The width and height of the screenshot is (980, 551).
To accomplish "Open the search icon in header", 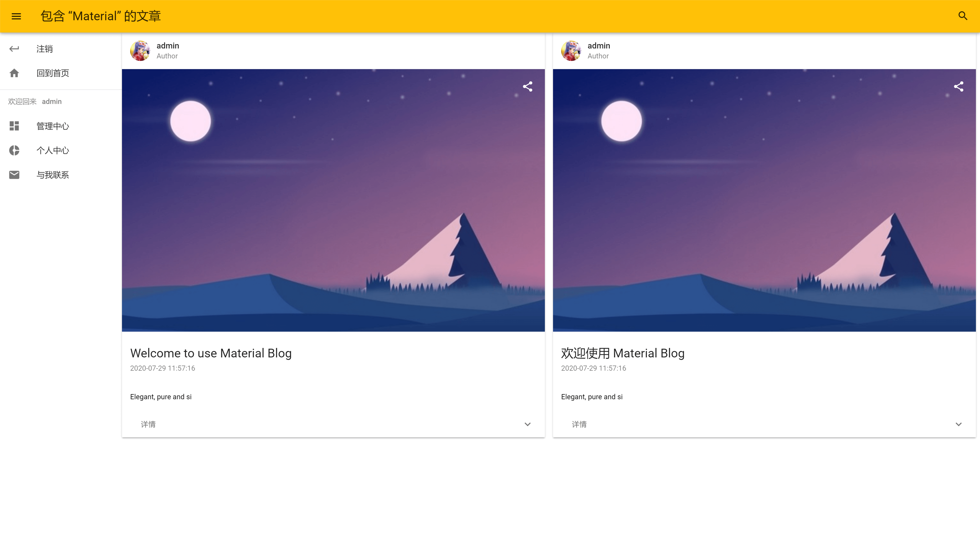I will 962,16.
